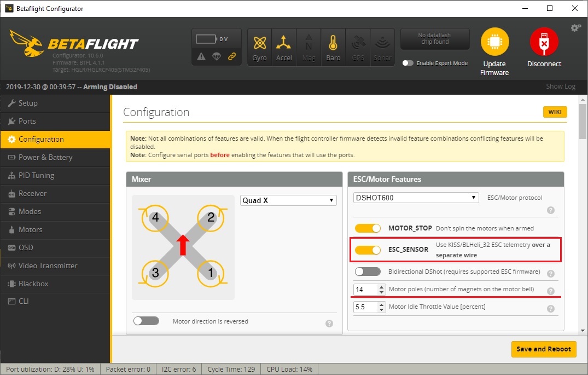This screenshot has width=588, height=375.
Task: Click the Disconnect label
Action: point(544,64)
